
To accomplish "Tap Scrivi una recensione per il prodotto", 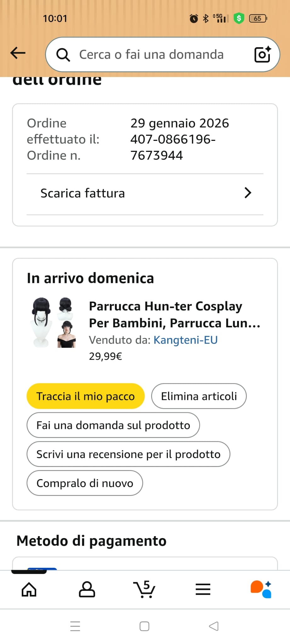I will click(128, 454).
